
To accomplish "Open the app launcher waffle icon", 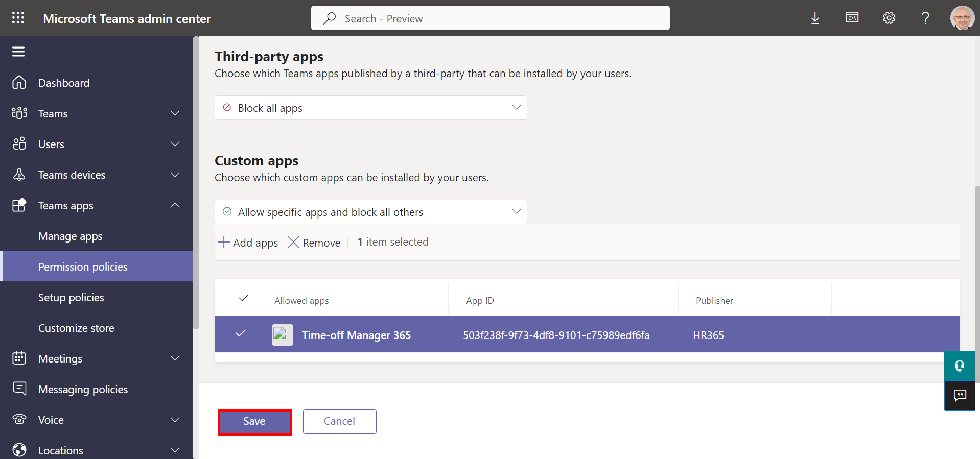I will tap(18, 18).
